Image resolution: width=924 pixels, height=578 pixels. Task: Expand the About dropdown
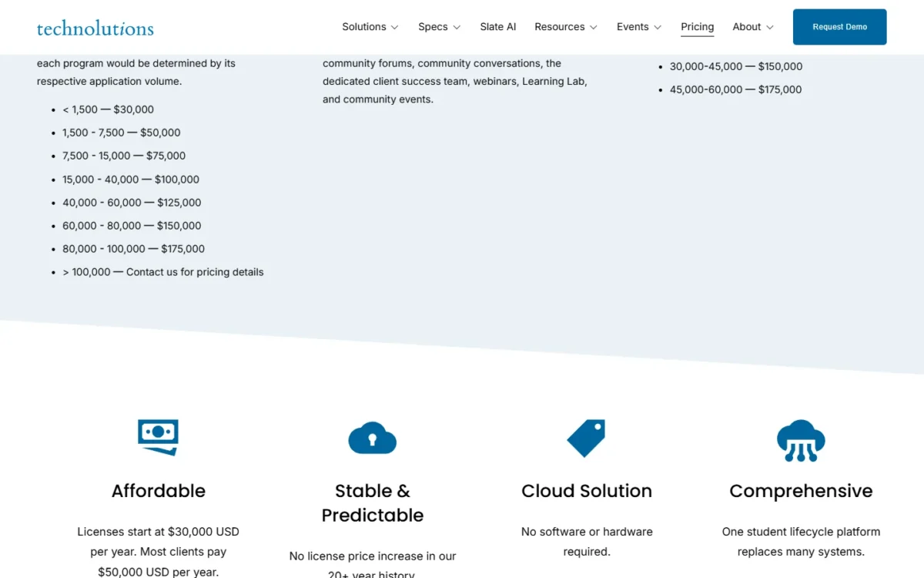tap(753, 27)
